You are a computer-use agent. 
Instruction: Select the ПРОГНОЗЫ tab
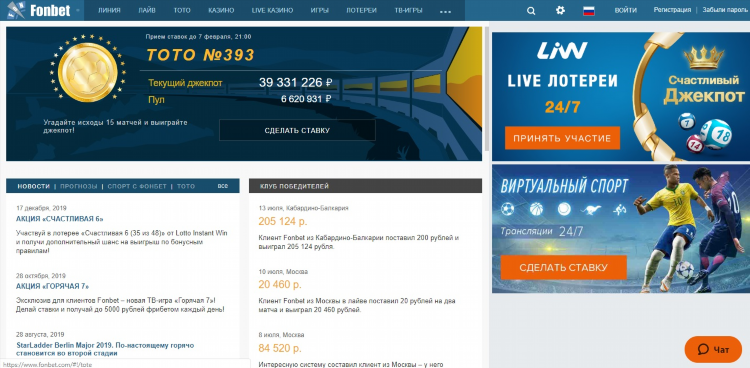[x=78, y=186]
